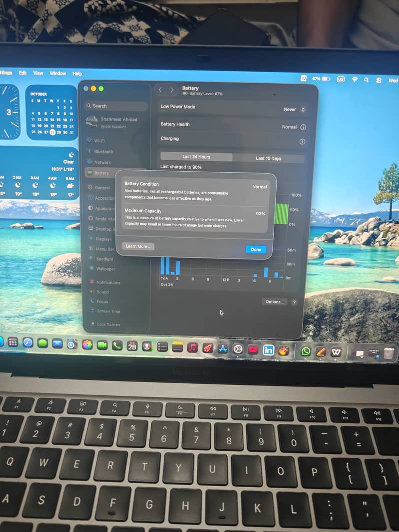399x532 pixels.
Task: Launch the Music app from Dock
Action: coord(193,347)
